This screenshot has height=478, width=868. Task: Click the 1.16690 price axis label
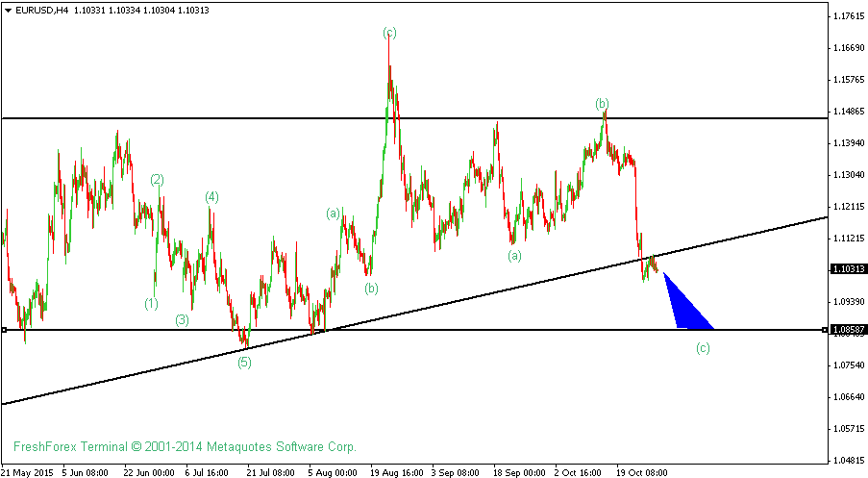point(849,48)
